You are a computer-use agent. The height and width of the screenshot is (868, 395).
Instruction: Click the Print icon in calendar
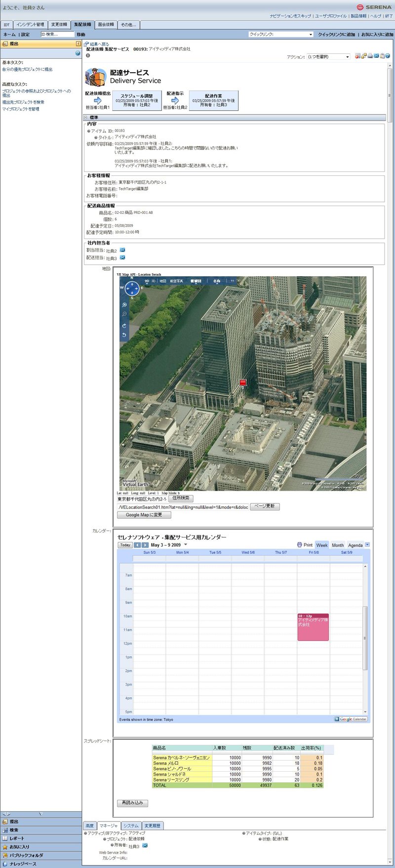click(299, 545)
